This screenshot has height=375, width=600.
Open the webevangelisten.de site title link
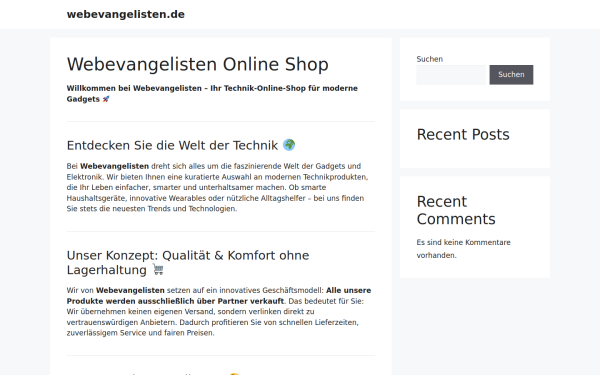point(126,15)
